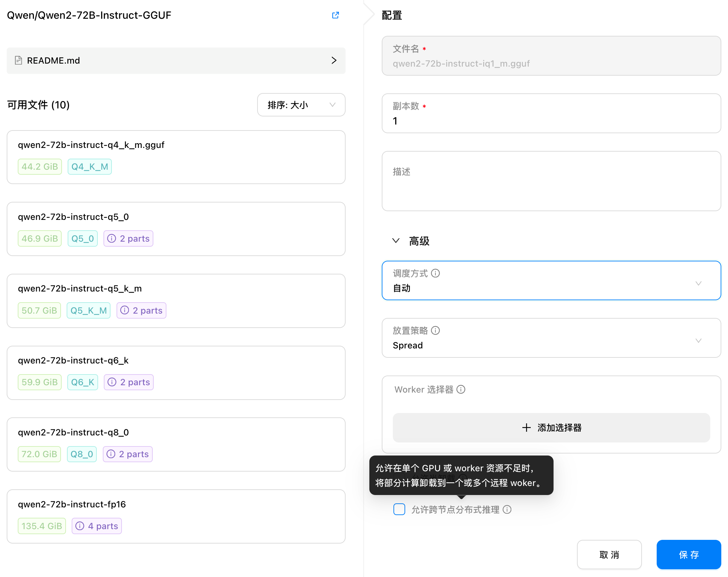The image size is (728, 577).
Task: Click info icon beside 允许跨节点分布式推理
Action: 507,510
